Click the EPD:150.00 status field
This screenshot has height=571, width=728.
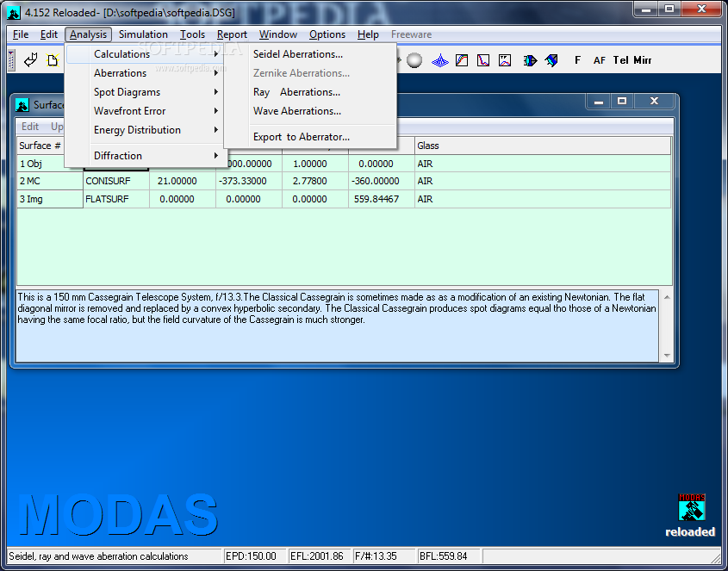253,556
